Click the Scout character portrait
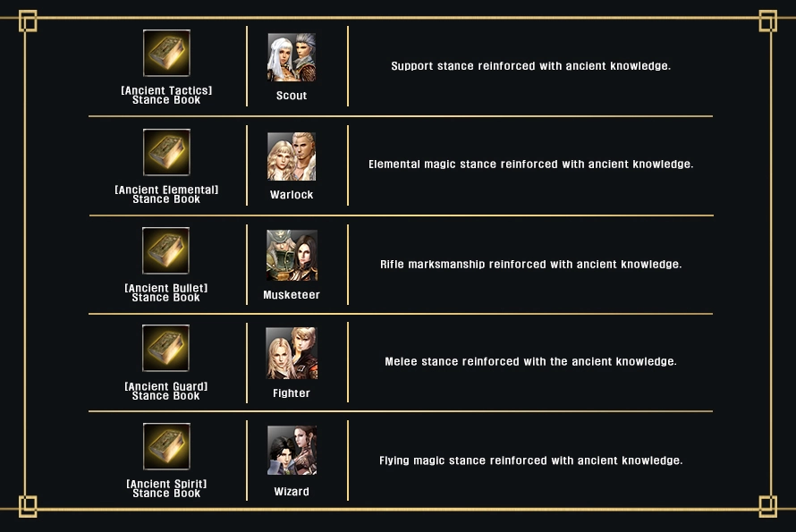This screenshot has width=796, height=532. tap(292, 57)
